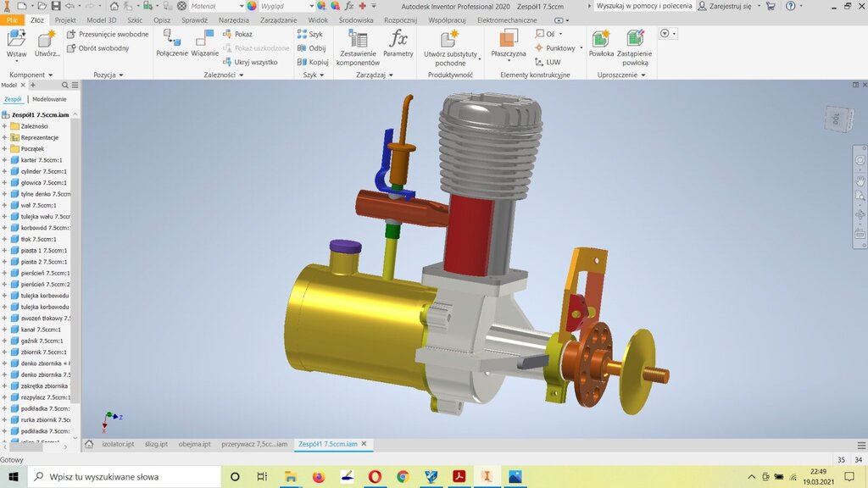Viewport: 868px width, 488px height.
Task: Open Zestawienie komponentów
Action: (356, 47)
